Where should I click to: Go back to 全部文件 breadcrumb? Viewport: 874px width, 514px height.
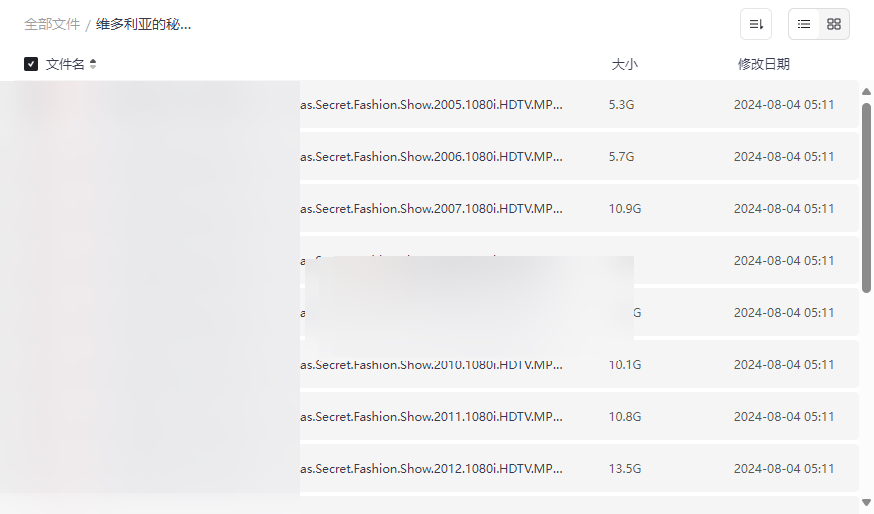click(52, 24)
